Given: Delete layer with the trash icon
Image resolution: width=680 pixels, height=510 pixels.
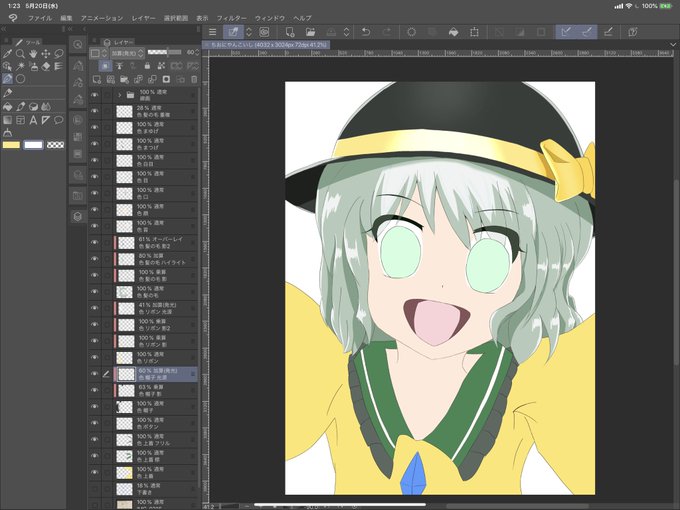Looking at the screenshot, I should pyautogui.click(x=194, y=79).
